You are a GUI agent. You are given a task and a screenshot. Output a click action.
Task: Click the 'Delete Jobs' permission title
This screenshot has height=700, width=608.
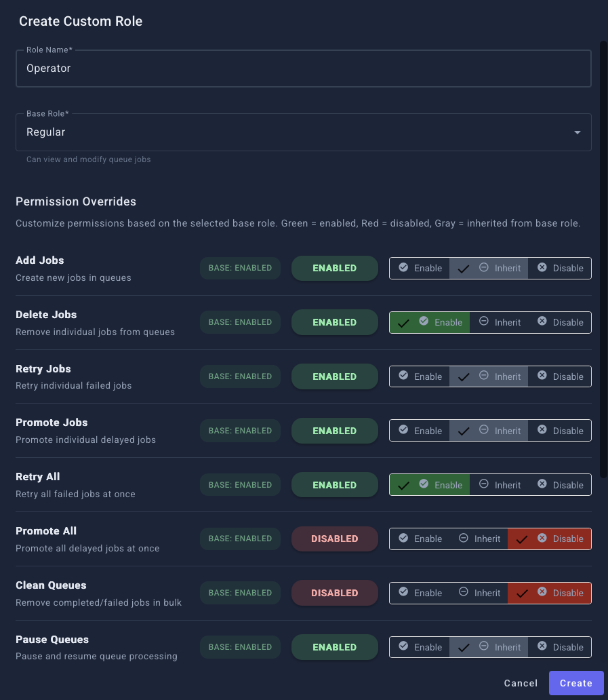coord(46,315)
